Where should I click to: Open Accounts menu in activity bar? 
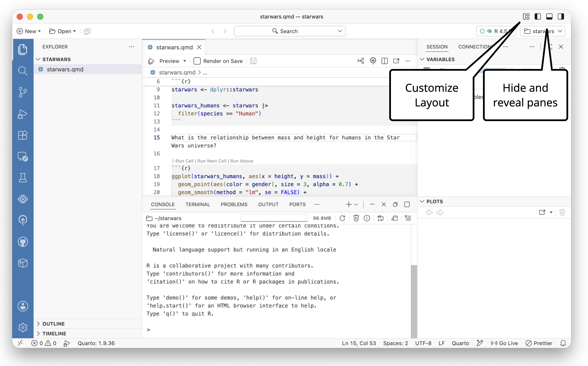23,306
